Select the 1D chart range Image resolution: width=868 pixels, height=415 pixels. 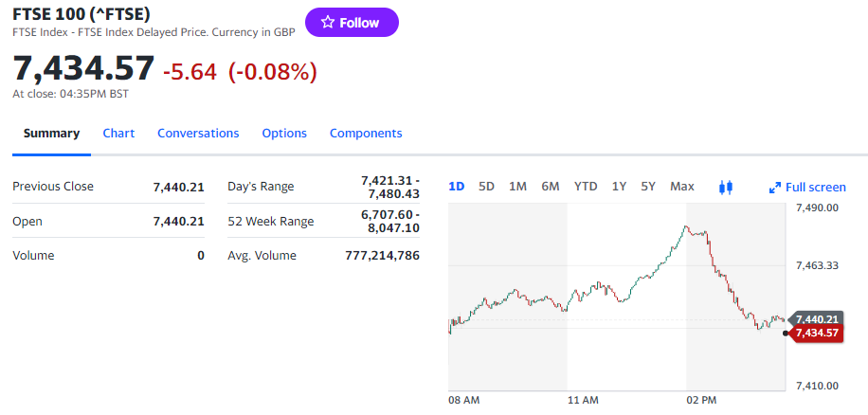pos(456,187)
